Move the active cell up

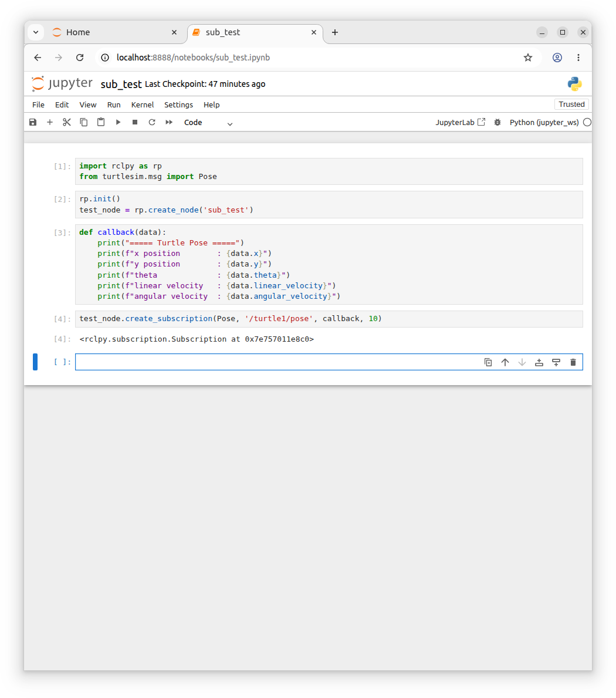[x=505, y=362]
